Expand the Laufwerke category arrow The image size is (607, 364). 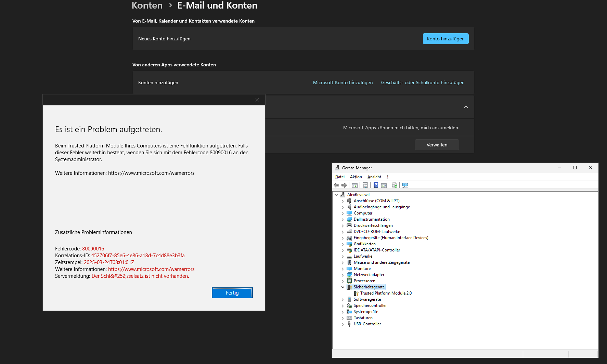343,256
